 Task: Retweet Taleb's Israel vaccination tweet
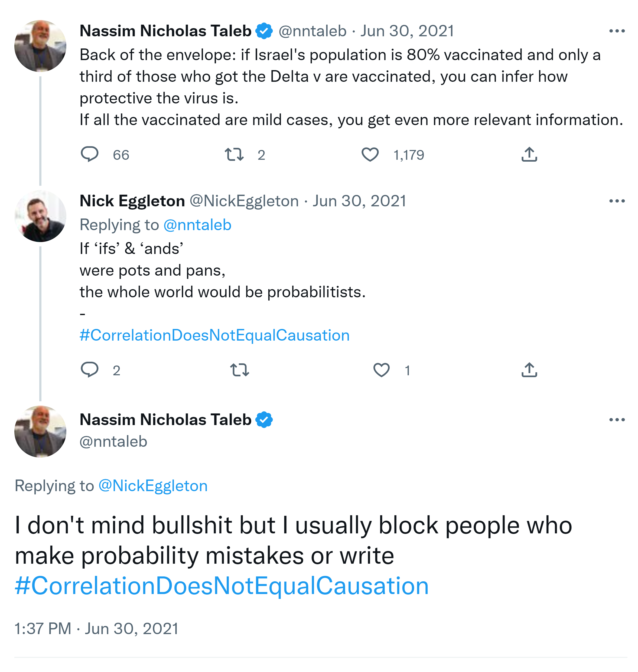tap(234, 154)
